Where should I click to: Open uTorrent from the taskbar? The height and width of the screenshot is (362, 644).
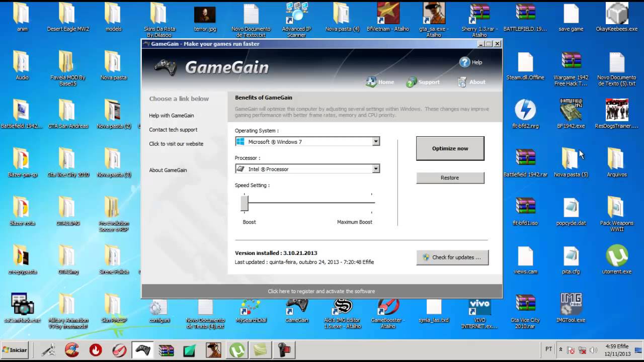(237, 350)
